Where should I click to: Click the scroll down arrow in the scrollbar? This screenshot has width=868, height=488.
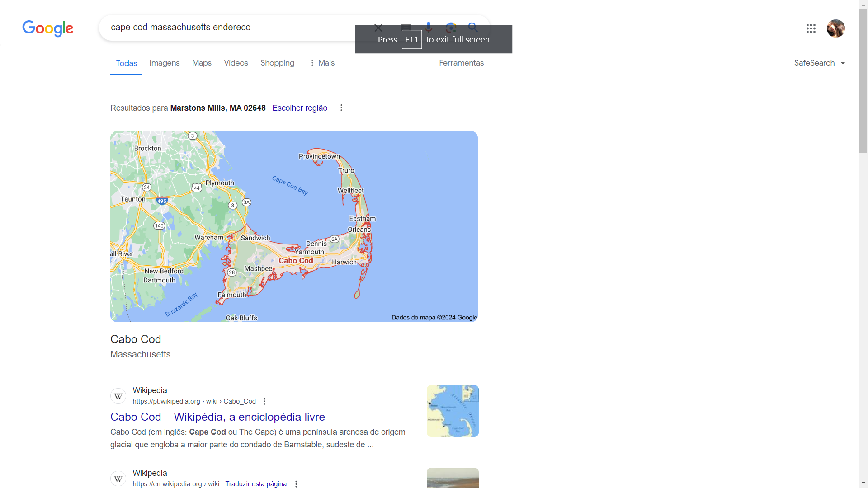(863, 483)
